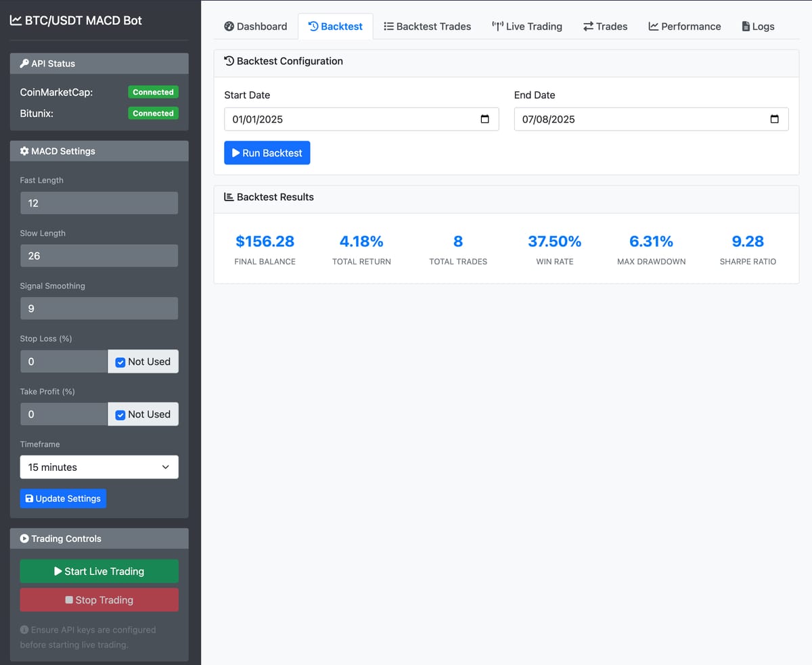Switch to Backtest Trades tab
The width and height of the screenshot is (812, 665).
[427, 26]
